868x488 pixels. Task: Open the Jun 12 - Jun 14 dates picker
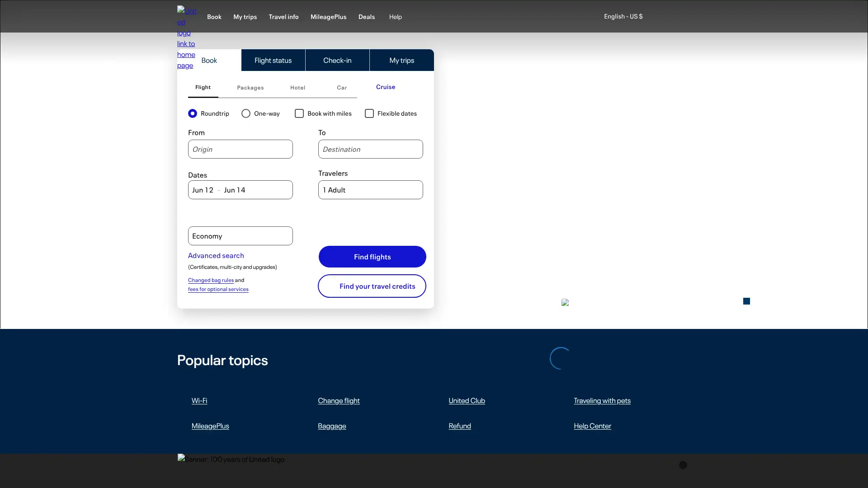(241, 190)
